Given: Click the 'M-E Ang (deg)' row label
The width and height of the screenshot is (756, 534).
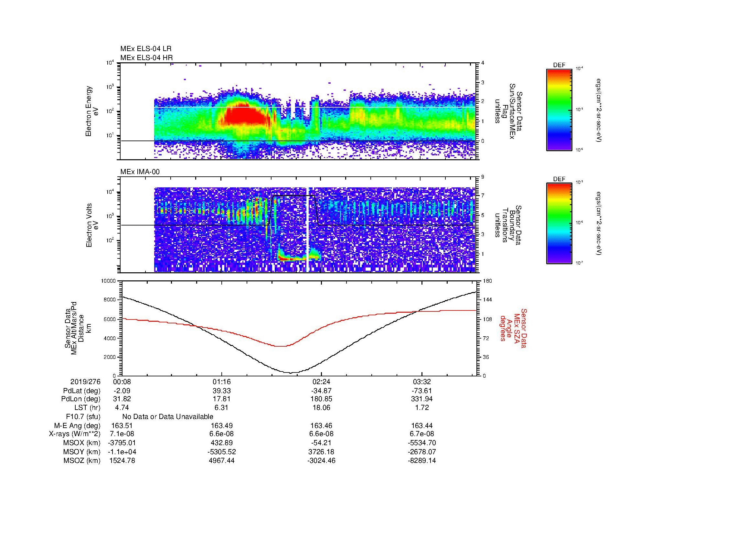Looking at the screenshot, I should tap(77, 425).
